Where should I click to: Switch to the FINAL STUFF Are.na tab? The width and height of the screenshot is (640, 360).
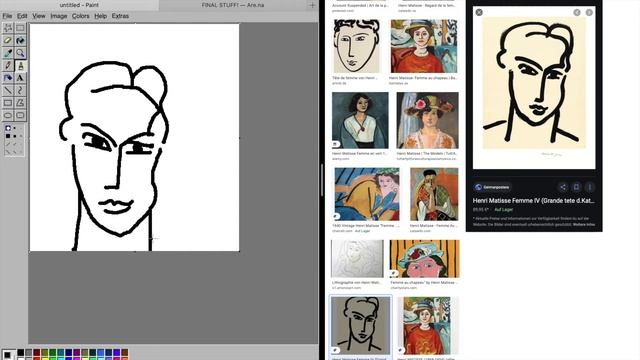233,5
